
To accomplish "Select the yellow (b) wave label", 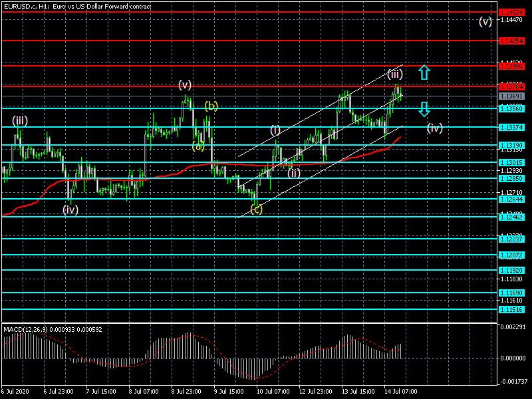I will tap(211, 106).
